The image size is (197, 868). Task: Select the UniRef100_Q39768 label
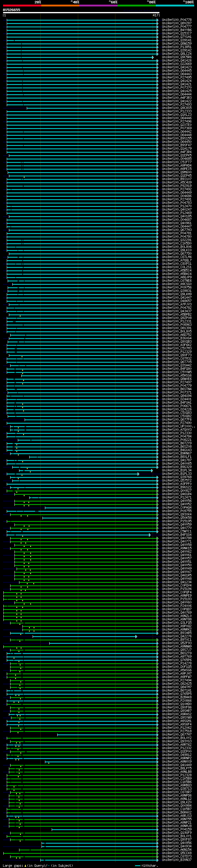[x=177, y=477]
